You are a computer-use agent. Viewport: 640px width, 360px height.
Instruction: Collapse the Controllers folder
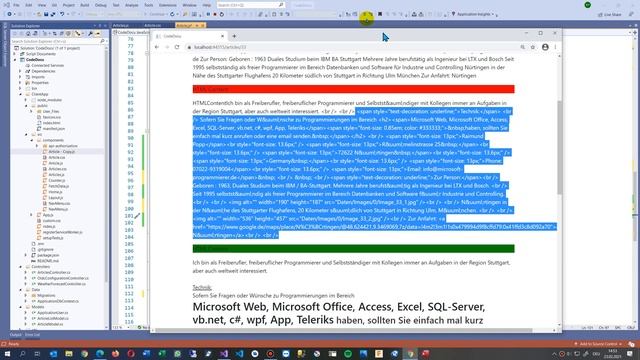(20, 267)
